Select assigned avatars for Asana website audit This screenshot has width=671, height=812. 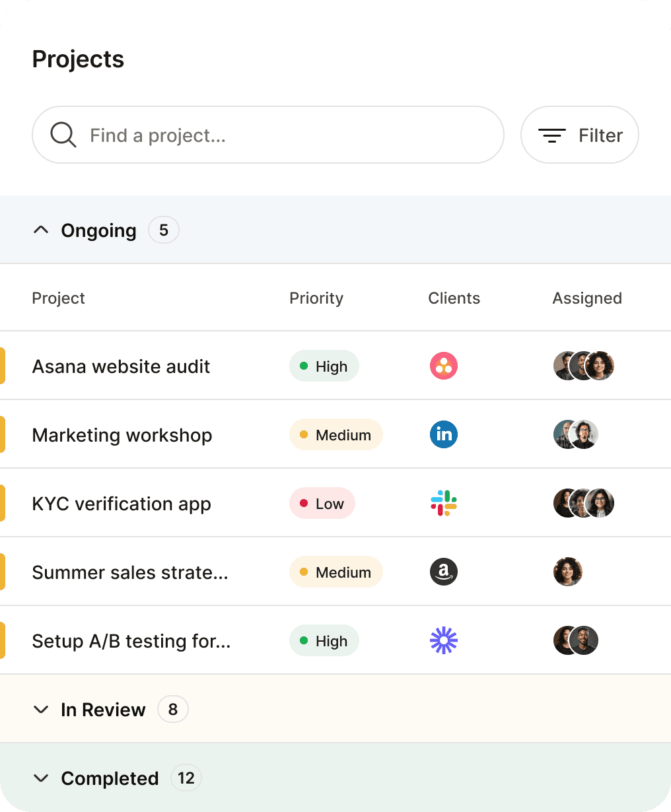(x=584, y=366)
